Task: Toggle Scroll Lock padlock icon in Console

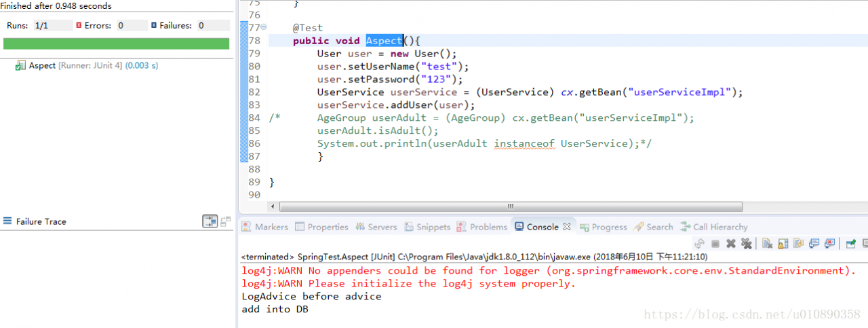Action: [783, 243]
